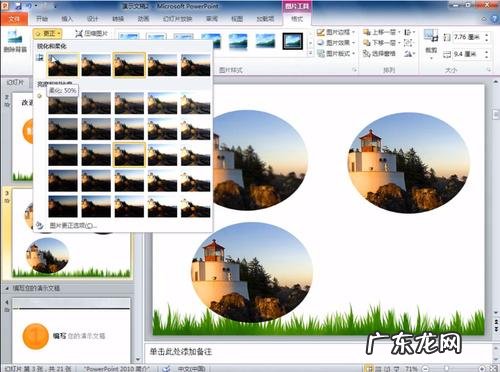500x372 pixels.
Task: Apply Brightness +40% Contrast -40% preset
Action: [196, 103]
